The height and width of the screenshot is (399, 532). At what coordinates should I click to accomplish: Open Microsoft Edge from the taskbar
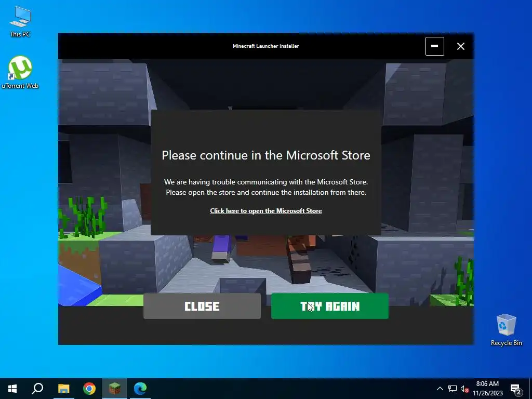[x=140, y=389]
